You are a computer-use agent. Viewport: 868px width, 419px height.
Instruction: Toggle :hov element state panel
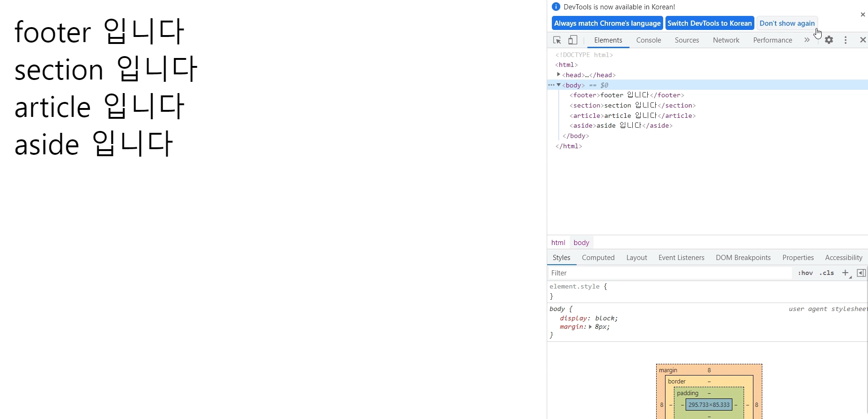tap(805, 273)
